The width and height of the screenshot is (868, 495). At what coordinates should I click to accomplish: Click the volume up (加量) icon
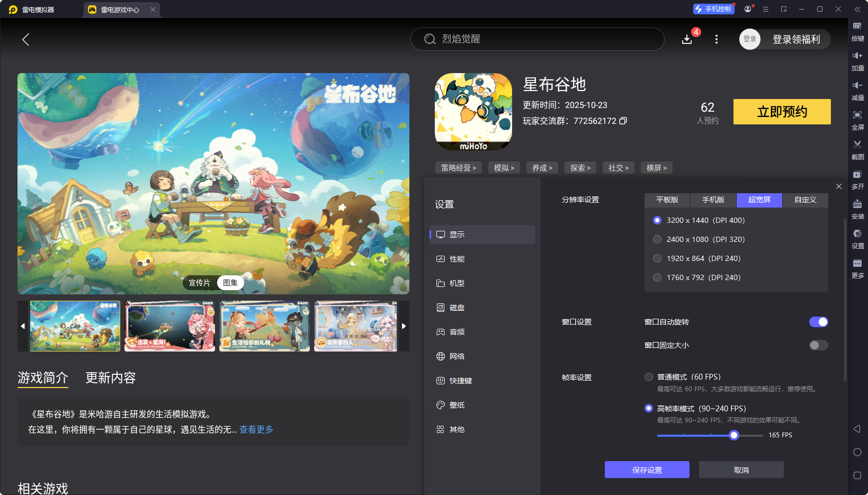(858, 60)
